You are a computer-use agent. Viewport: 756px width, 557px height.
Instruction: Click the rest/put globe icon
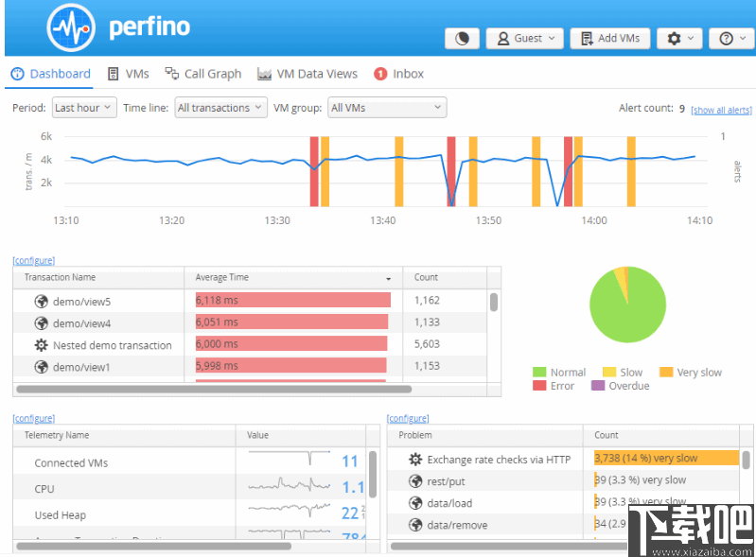[415, 480]
